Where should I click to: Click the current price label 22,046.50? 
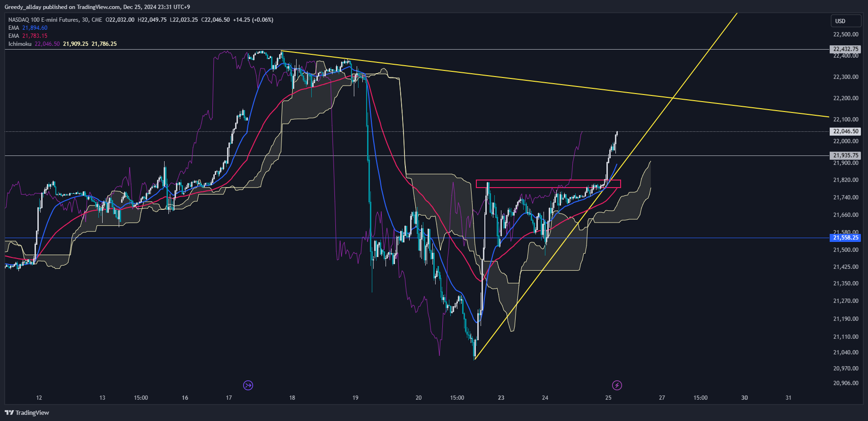[845, 131]
